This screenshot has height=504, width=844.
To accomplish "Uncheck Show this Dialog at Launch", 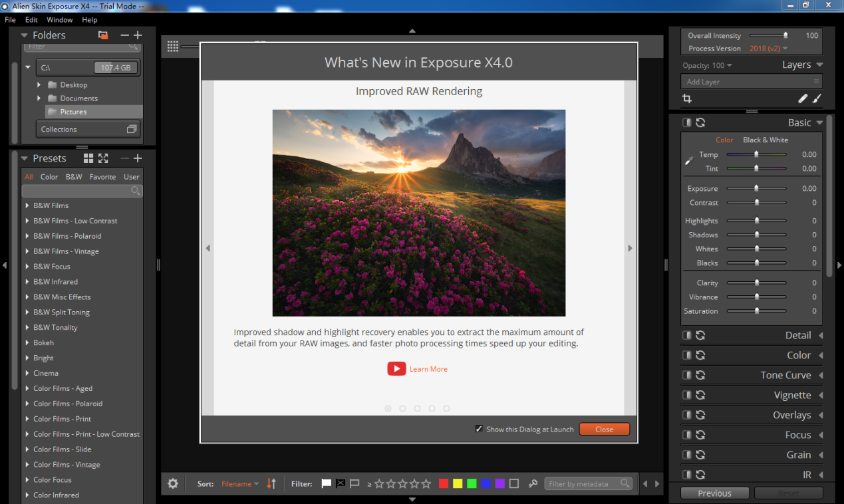I will pyautogui.click(x=479, y=429).
